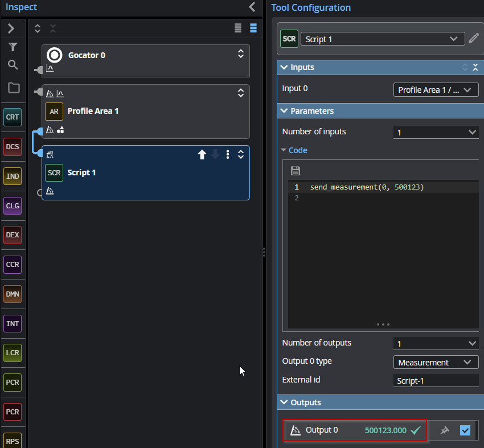Choose the DEX tool icon
This screenshot has height=448, width=484.
pyautogui.click(x=13, y=235)
